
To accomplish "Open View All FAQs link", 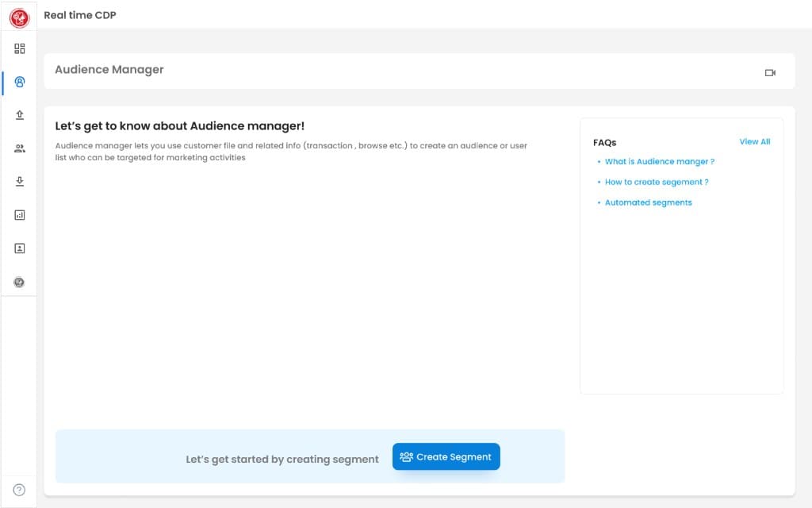I will click(755, 141).
